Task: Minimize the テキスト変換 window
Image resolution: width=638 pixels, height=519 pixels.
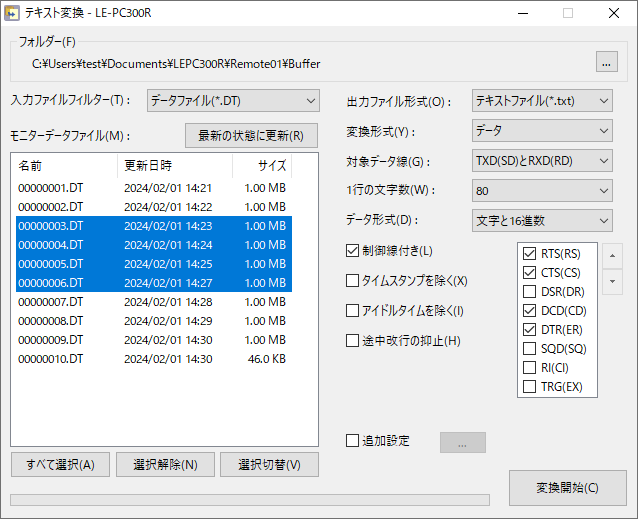Action: (x=521, y=13)
